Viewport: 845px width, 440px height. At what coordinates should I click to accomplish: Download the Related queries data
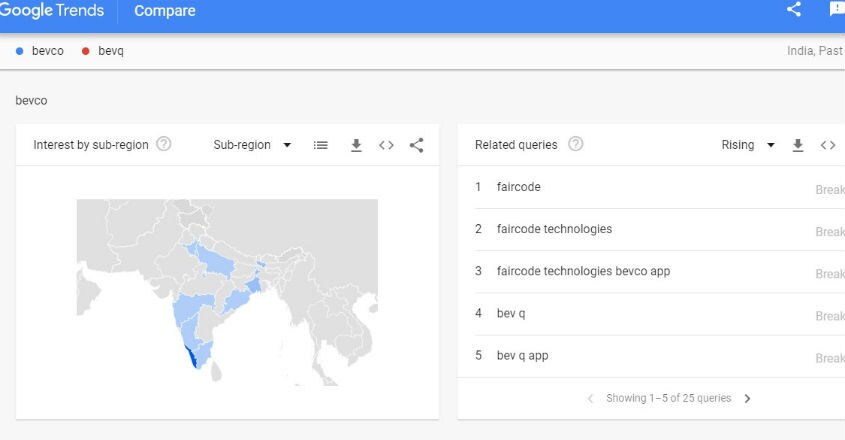pos(798,145)
